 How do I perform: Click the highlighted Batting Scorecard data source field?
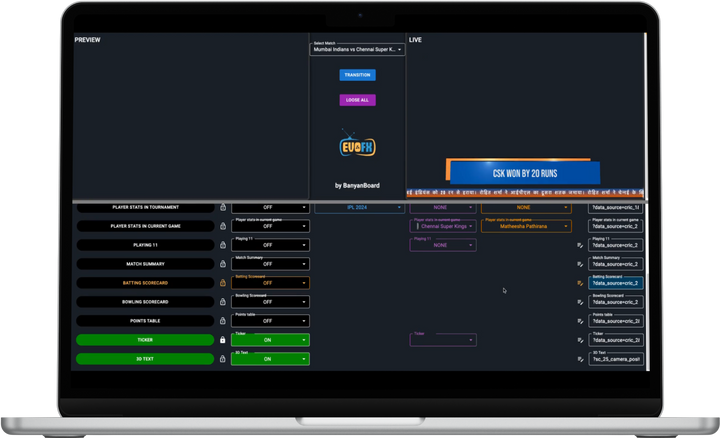pos(615,283)
